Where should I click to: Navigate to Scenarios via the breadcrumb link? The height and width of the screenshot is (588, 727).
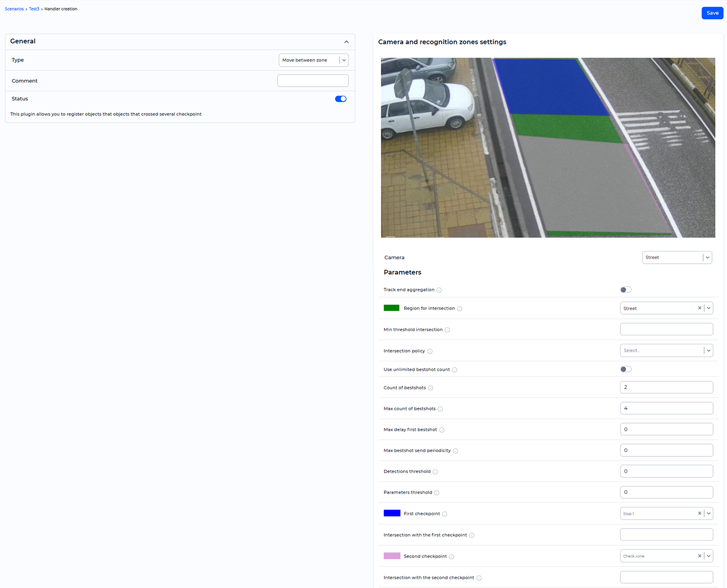point(14,8)
